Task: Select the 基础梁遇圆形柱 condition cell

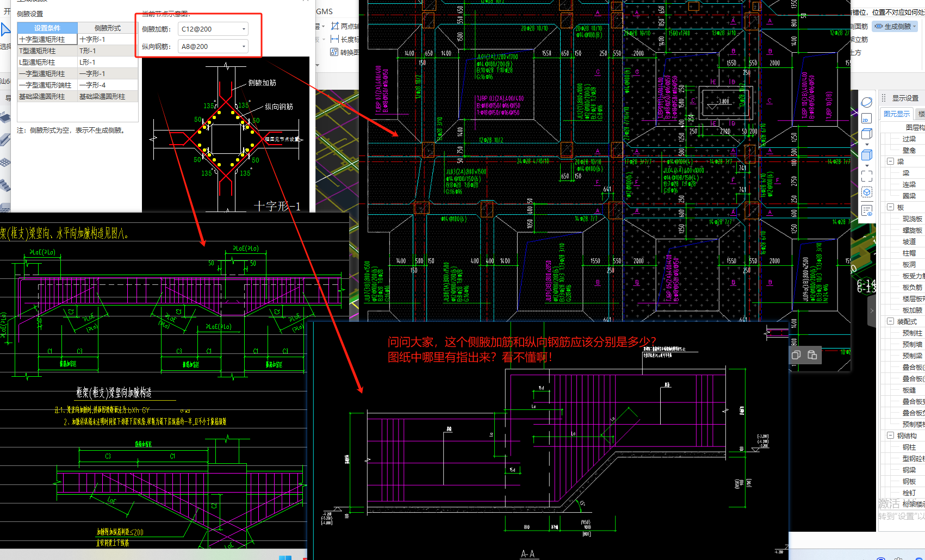Action: coord(47,96)
